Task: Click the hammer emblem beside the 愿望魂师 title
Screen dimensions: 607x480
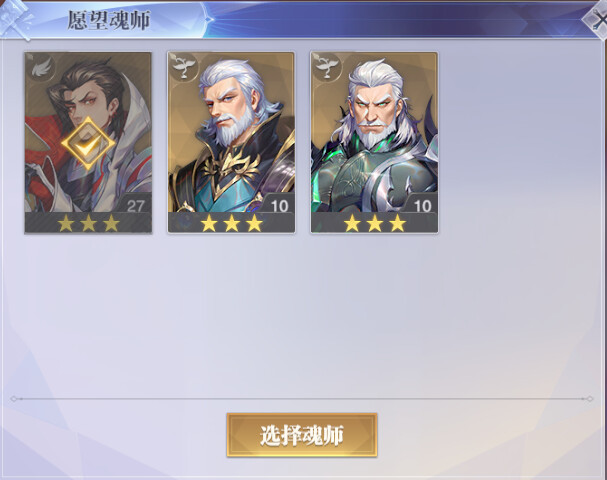Action: [x=15, y=19]
